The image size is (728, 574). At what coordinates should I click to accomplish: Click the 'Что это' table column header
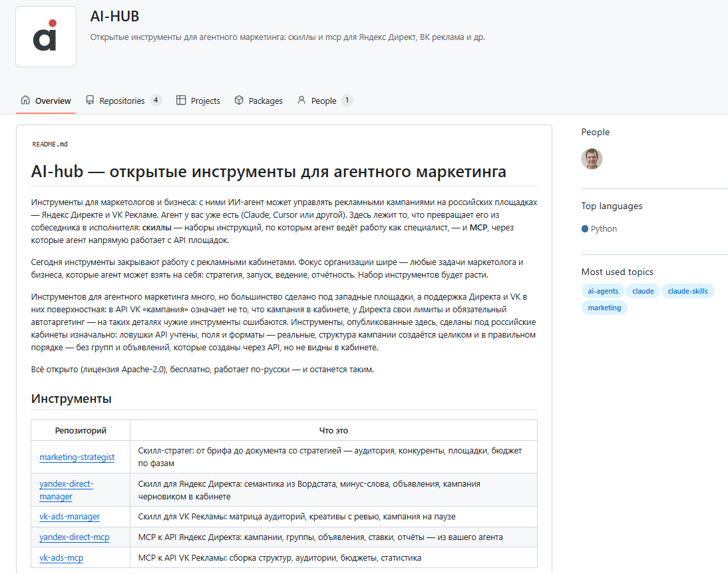(x=333, y=430)
